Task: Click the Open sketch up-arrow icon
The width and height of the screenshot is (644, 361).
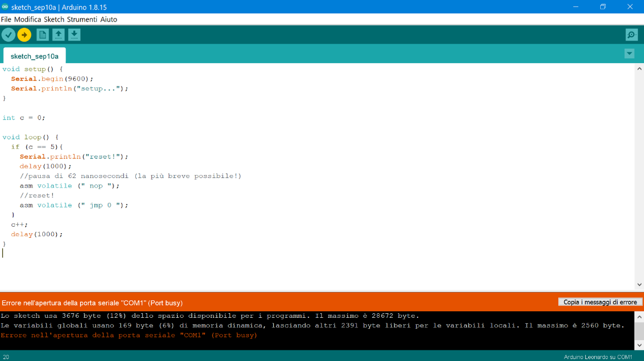Action: click(x=58, y=35)
